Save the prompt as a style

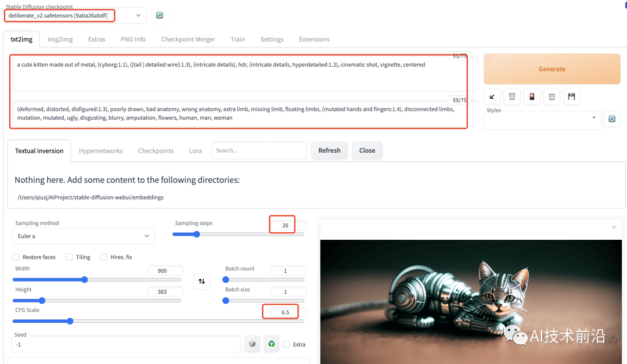point(572,96)
